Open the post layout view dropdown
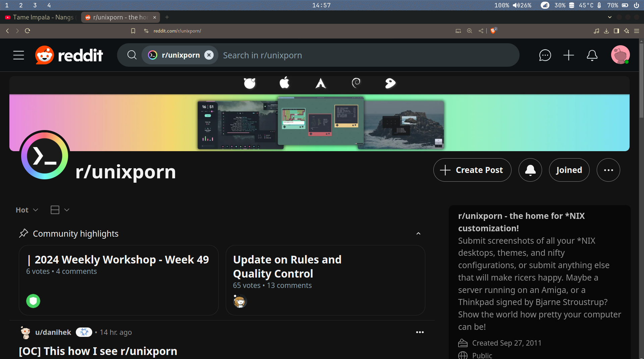 coord(60,210)
